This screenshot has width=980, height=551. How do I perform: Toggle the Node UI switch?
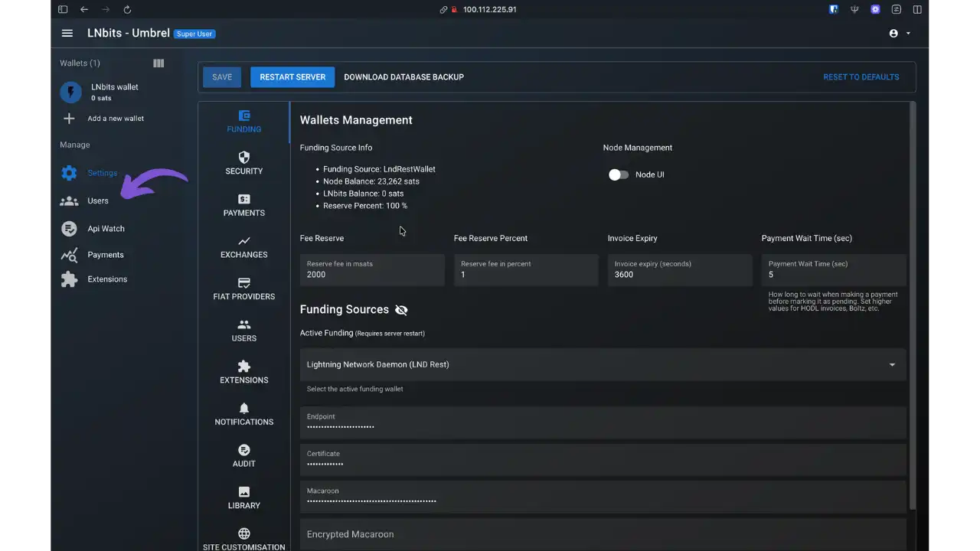619,174
